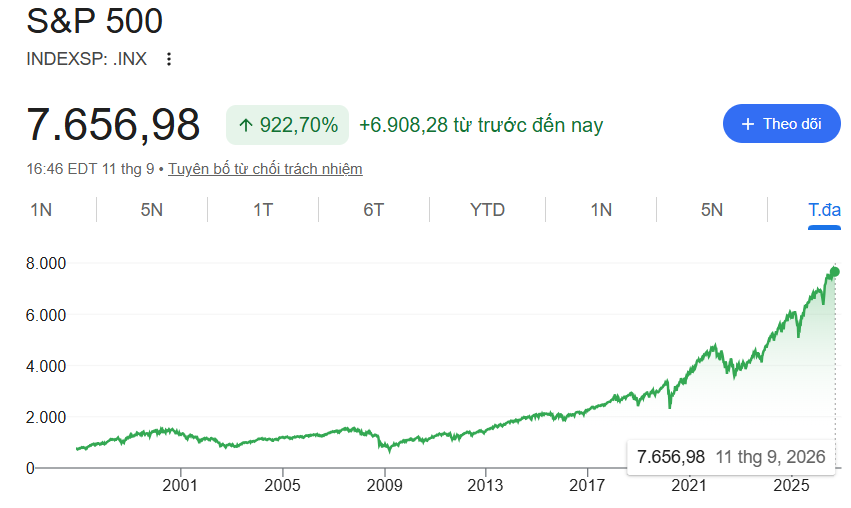The image size is (851, 508).
Task: Select the 1T time range tab
Action: tap(263, 209)
